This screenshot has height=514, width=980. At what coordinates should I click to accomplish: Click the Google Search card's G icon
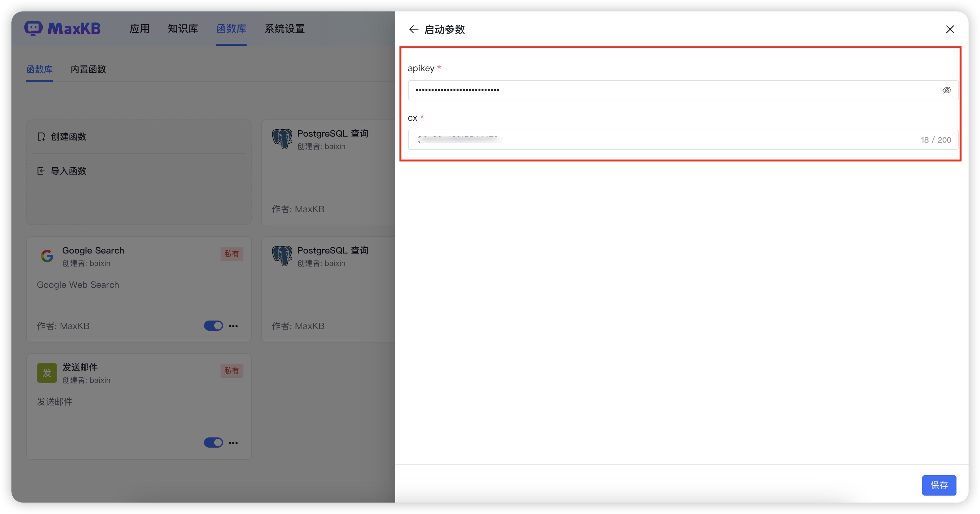click(x=47, y=256)
